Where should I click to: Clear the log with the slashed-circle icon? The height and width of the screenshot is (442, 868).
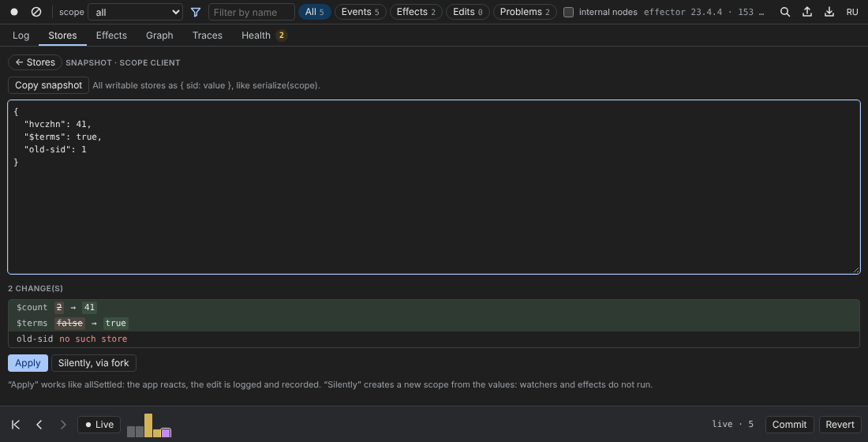click(36, 12)
